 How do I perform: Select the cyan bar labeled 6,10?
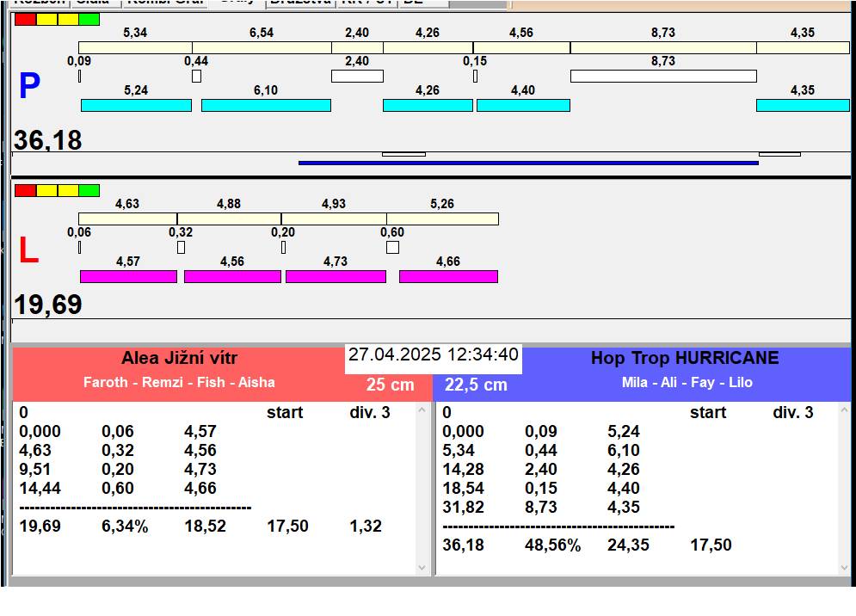click(x=267, y=106)
